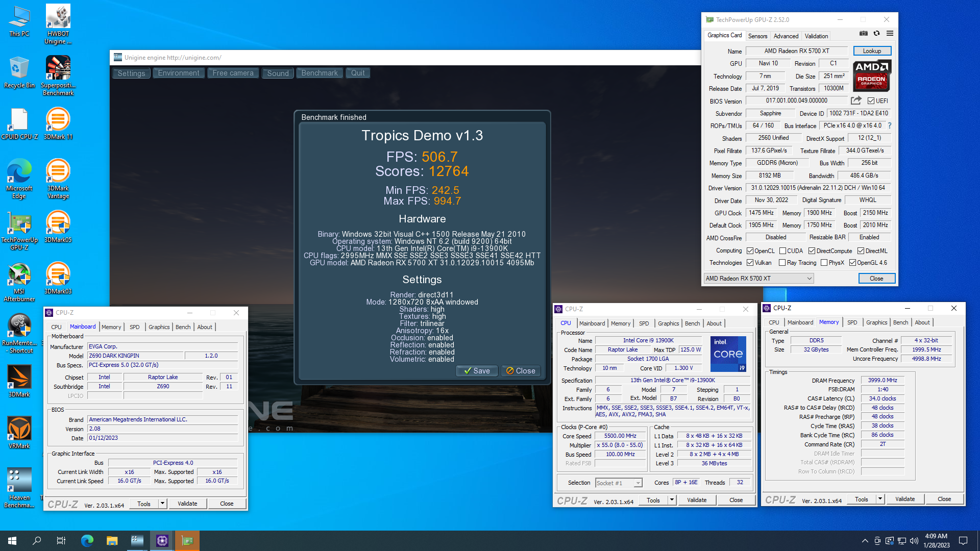Viewport: 980px width, 551px height.
Task: Open File Explorer from taskbar
Action: [112, 541]
